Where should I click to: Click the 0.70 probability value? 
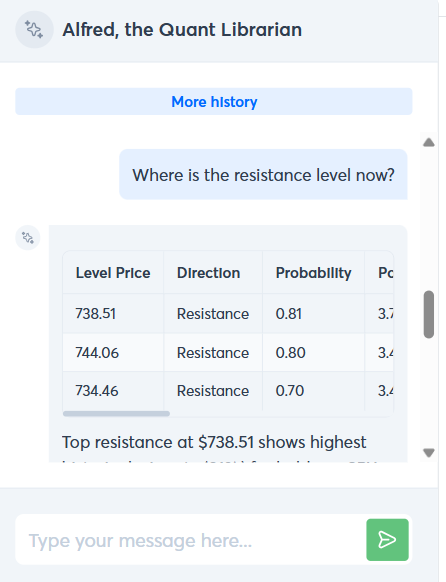pyautogui.click(x=290, y=391)
